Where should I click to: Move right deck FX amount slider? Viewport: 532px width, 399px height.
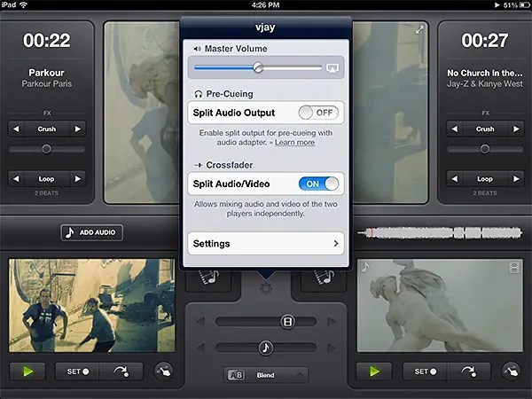point(485,149)
